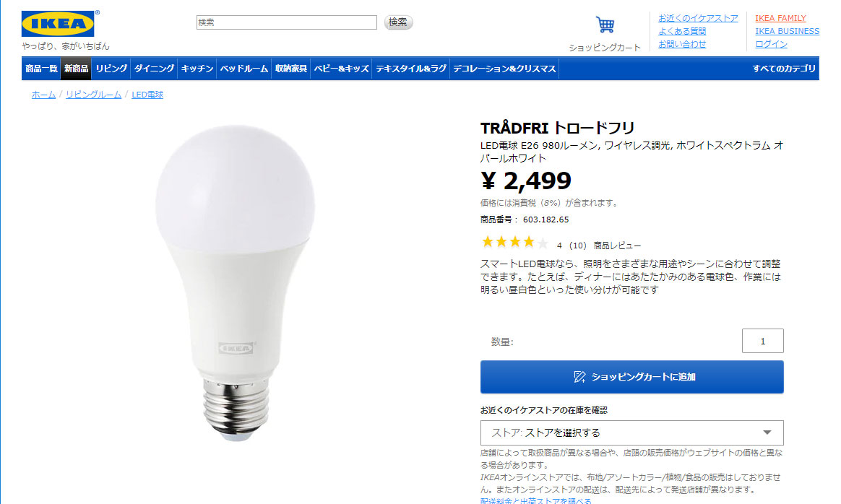Image resolution: width=841 pixels, height=504 pixels.
Task: Open the キッチン menu tab
Action: point(197,69)
